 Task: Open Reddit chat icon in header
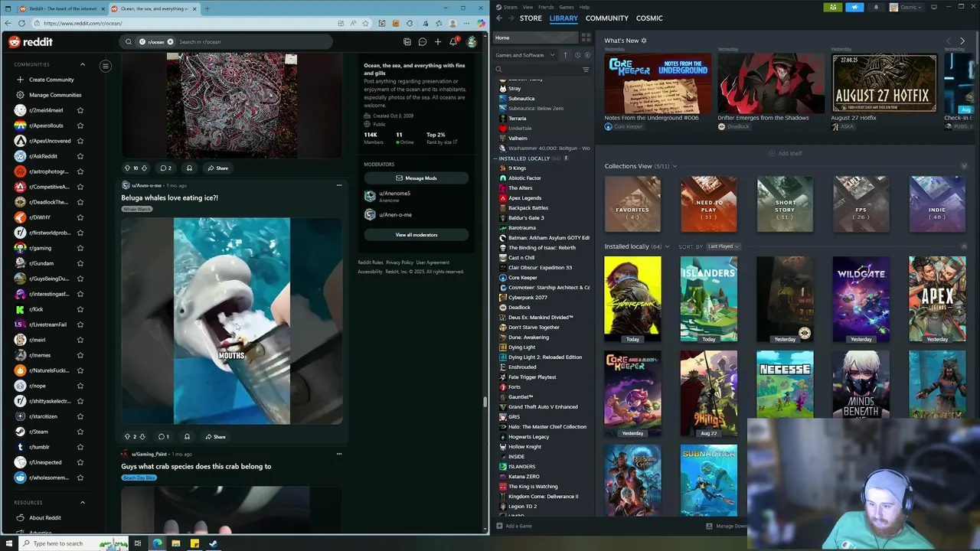click(x=423, y=42)
